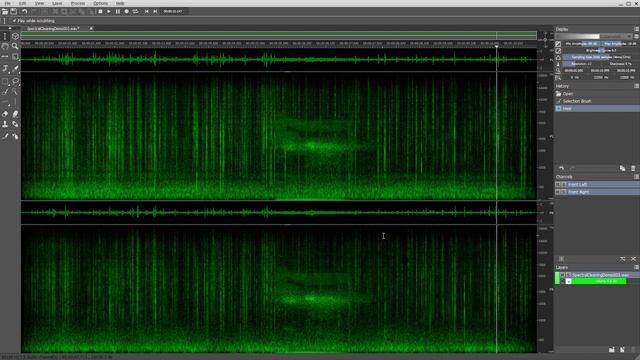Toggle the Front Left channel checkbox

558,184
